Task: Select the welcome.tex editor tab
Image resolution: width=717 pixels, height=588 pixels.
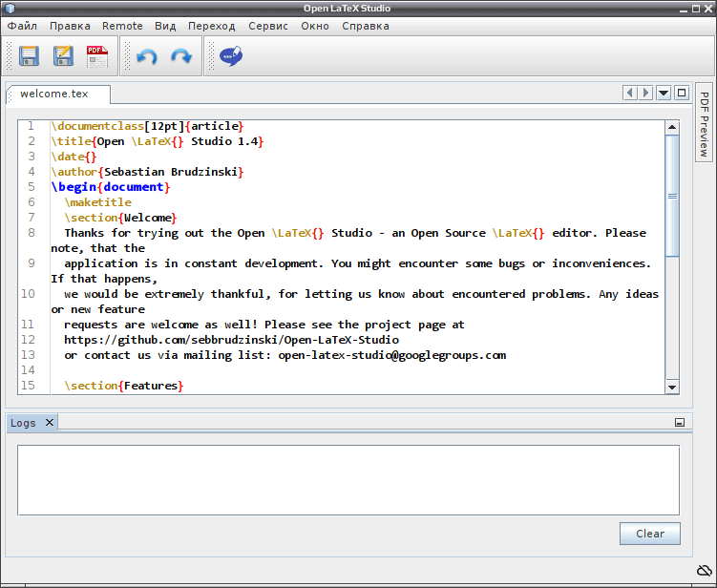Action: [x=58, y=94]
